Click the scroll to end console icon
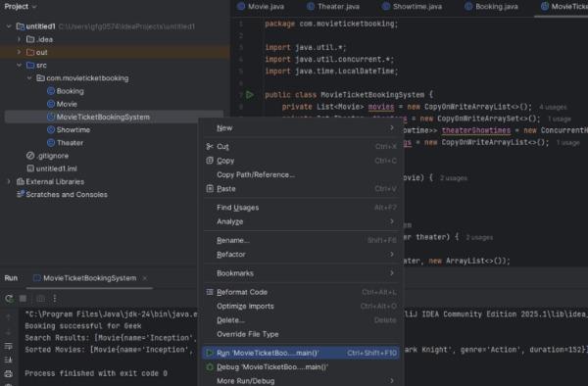 pyautogui.click(x=8, y=360)
